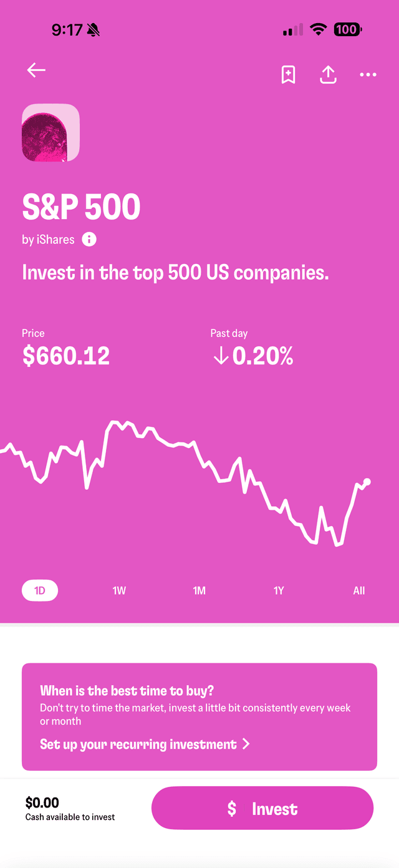Open the share sheet icon
The width and height of the screenshot is (399, 868).
[329, 75]
